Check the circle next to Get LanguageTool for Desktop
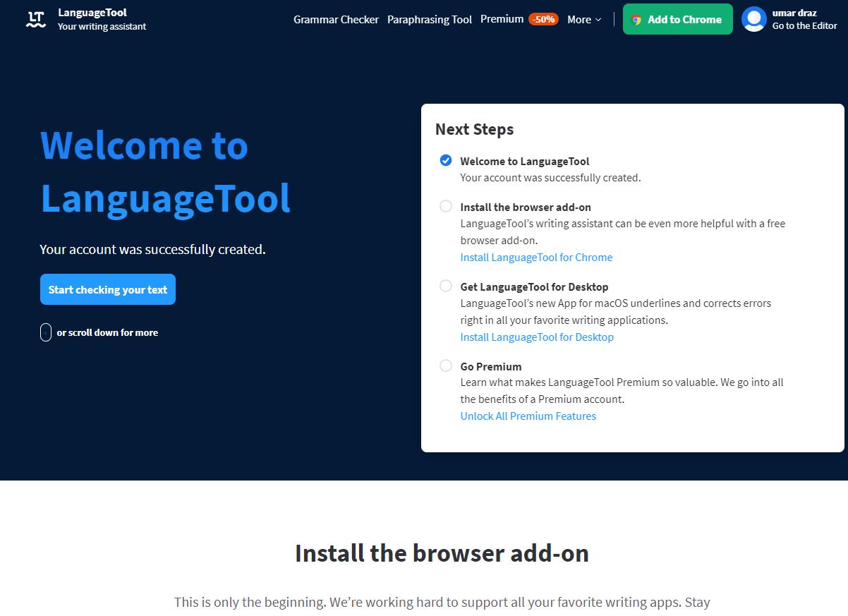Viewport: 848px width, 616px height. tap(445, 286)
